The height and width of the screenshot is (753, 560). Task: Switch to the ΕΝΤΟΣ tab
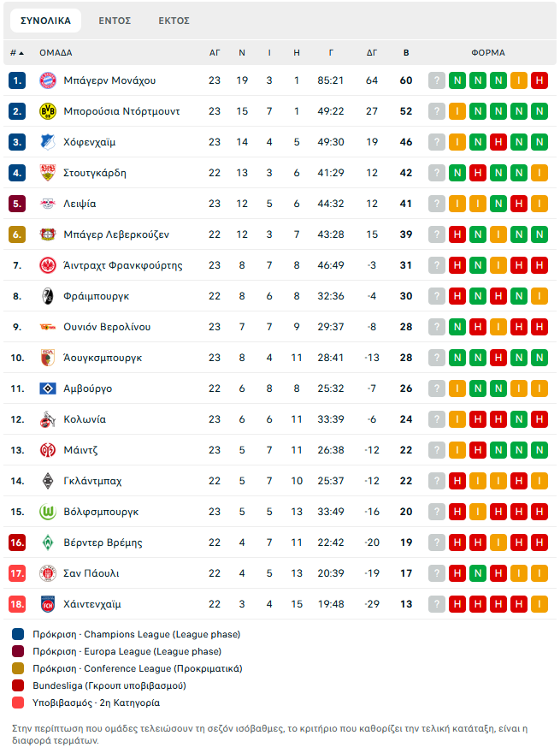pos(115,21)
